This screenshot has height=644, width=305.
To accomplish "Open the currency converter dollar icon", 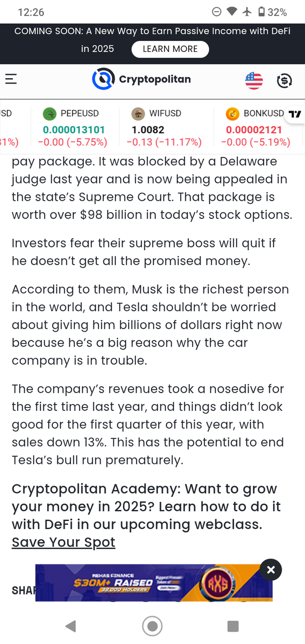I will 285,81.
